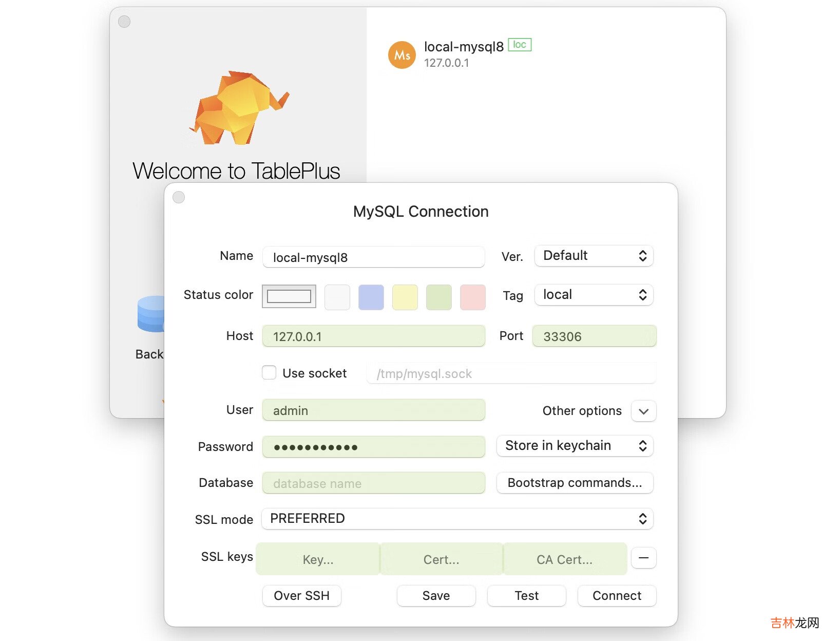Select the empty outlined status color swatch
This screenshot has height=641, width=840.
click(x=289, y=297)
